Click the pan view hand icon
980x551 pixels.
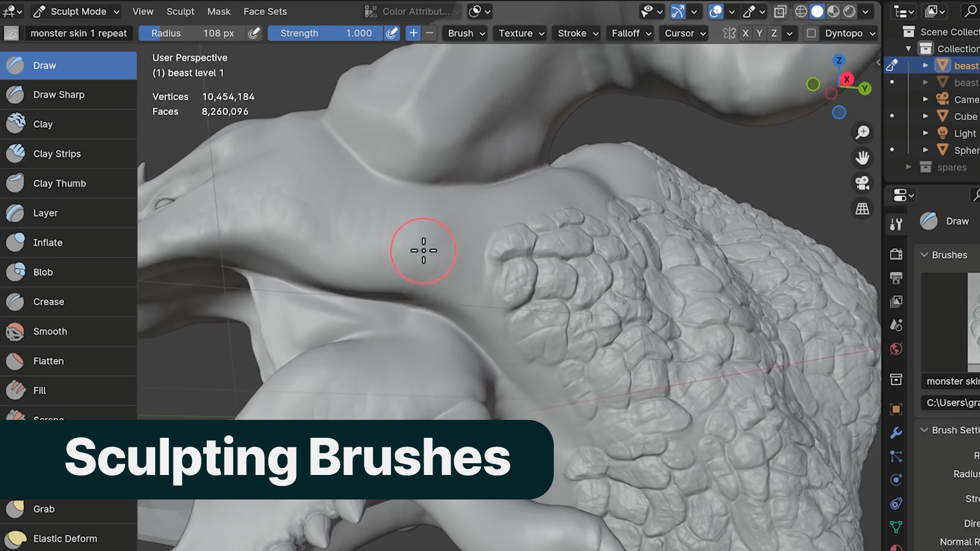[863, 158]
